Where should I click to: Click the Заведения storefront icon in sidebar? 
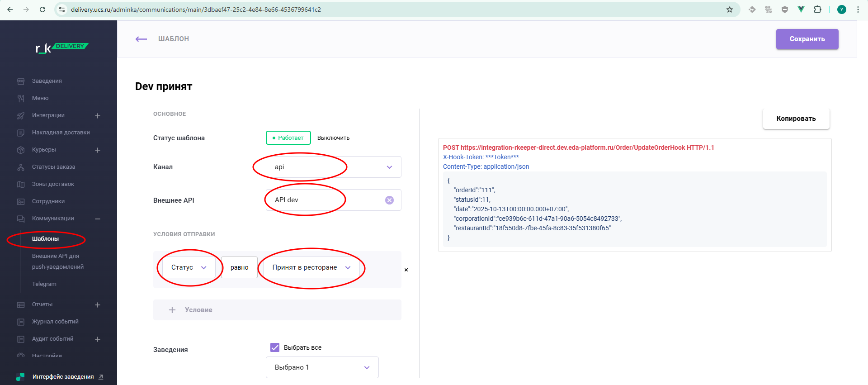pos(21,81)
